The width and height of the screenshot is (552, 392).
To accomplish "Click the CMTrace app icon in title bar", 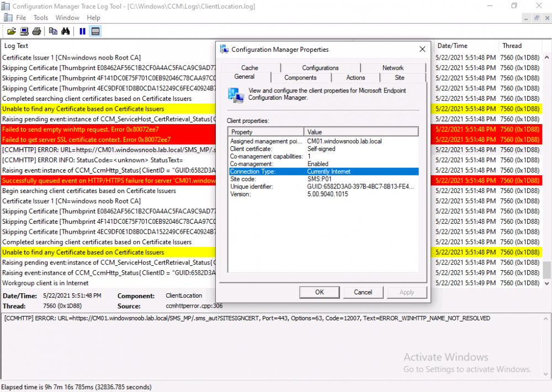I will tap(6, 6).
